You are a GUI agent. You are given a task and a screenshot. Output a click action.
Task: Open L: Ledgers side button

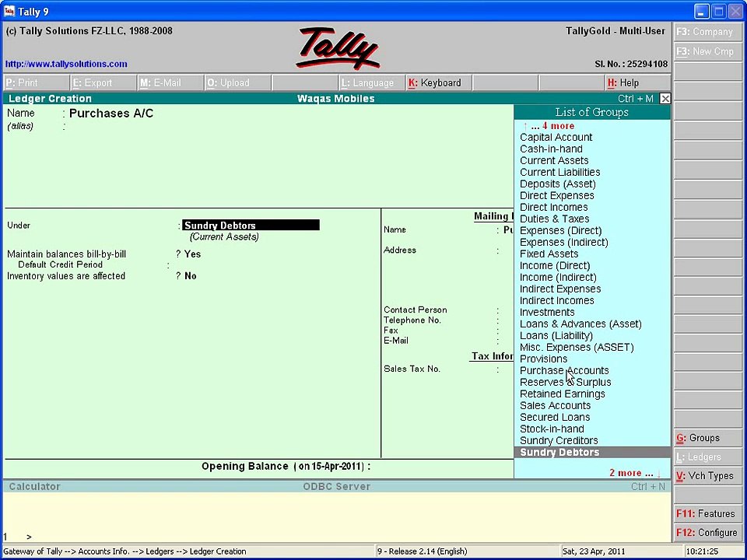pyautogui.click(x=709, y=457)
